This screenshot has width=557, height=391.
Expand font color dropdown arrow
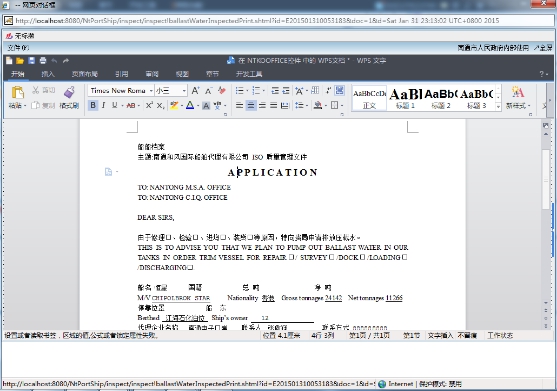pyautogui.click(x=198, y=106)
